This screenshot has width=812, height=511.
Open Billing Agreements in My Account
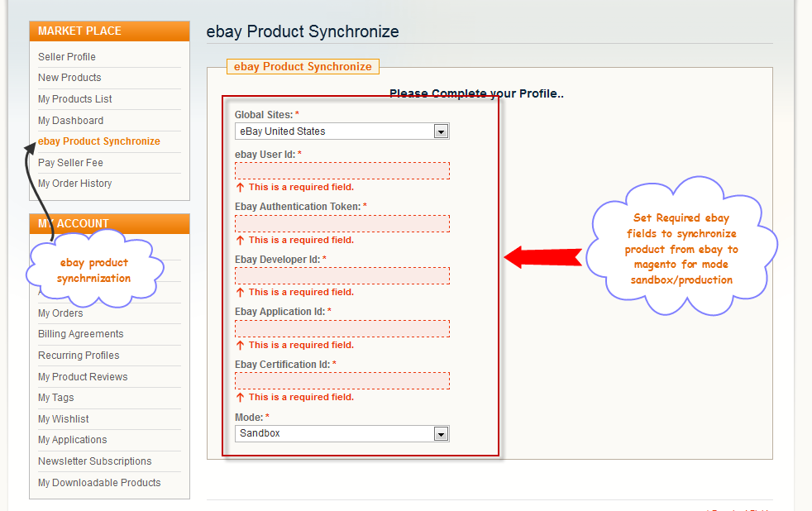pos(81,334)
